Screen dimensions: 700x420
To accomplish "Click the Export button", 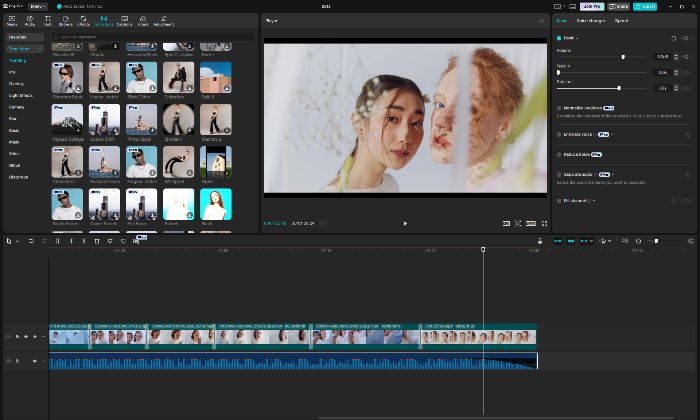I will 645,7.
